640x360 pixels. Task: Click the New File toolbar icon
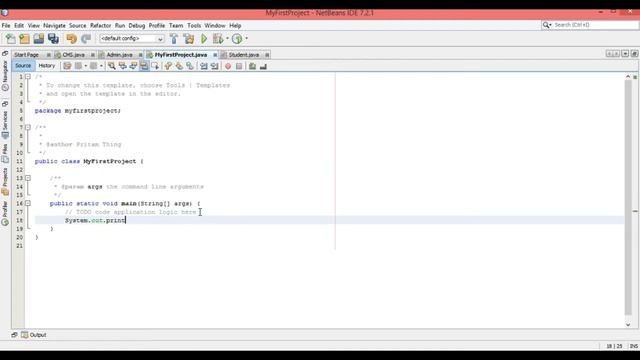[x=11, y=39]
